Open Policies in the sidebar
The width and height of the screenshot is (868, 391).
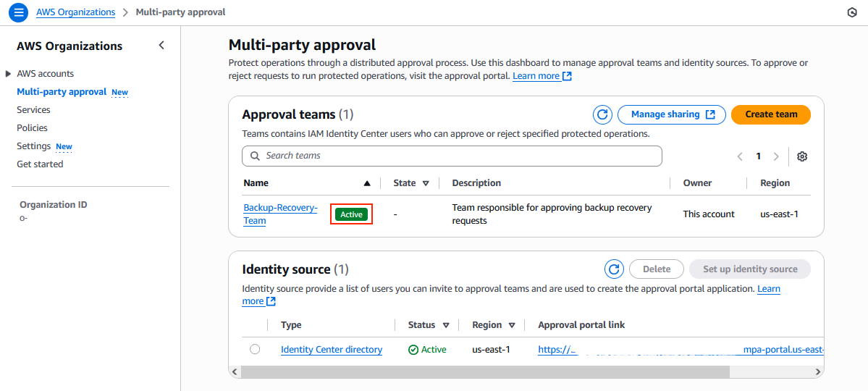coord(32,128)
